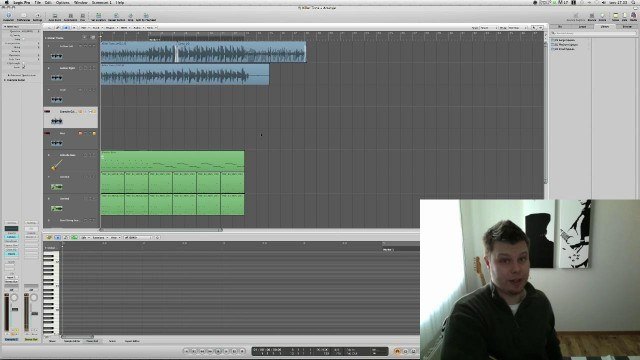Image resolution: width=640 pixels, height=360 pixels.
Task: Open the Media toolbar icon
Action: point(633,16)
